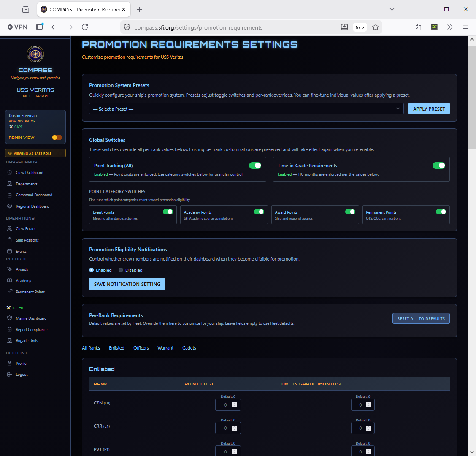Open Crew Dashboard from the sidebar
The image size is (476, 456).
point(30,173)
